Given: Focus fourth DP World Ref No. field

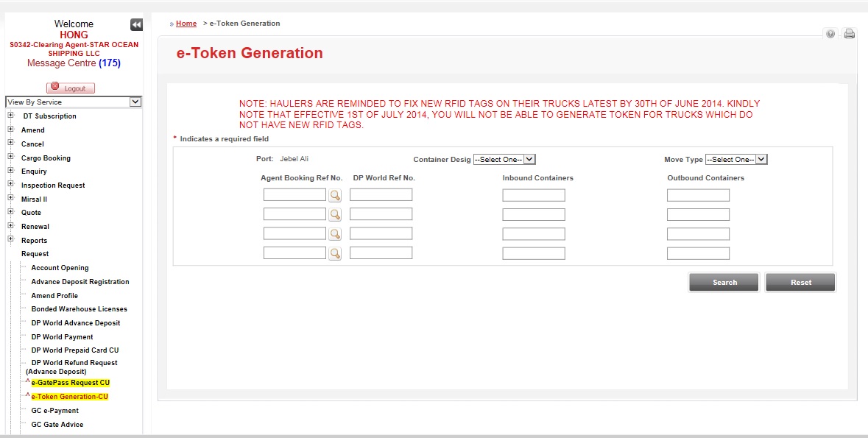Looking at the screenshot, I should point(381,253).
